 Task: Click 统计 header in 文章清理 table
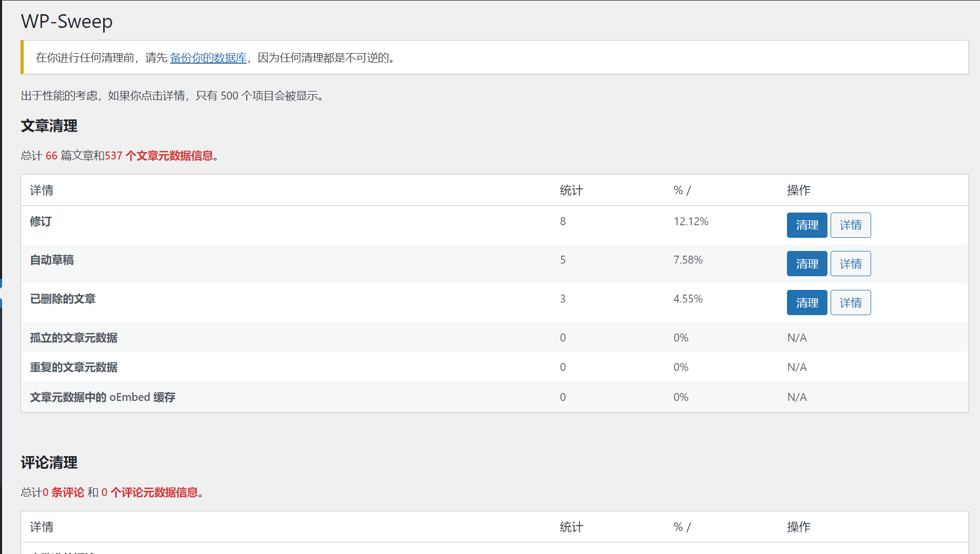point(571,190)
